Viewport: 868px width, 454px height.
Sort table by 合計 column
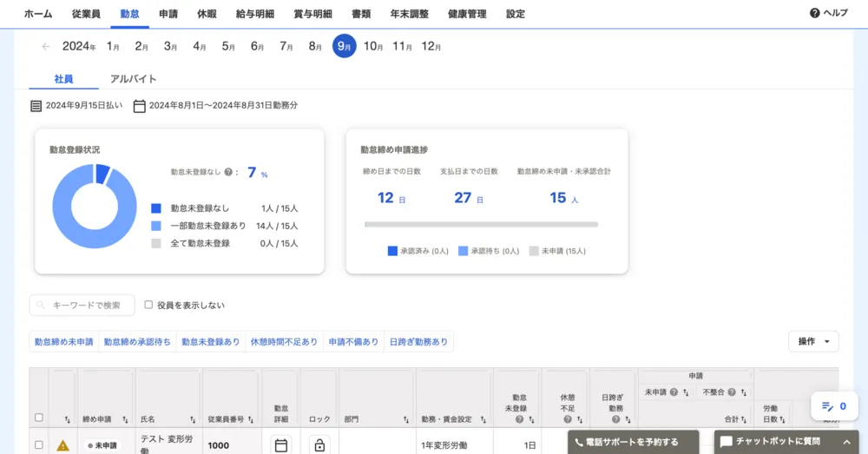click(x=744, y=419)
